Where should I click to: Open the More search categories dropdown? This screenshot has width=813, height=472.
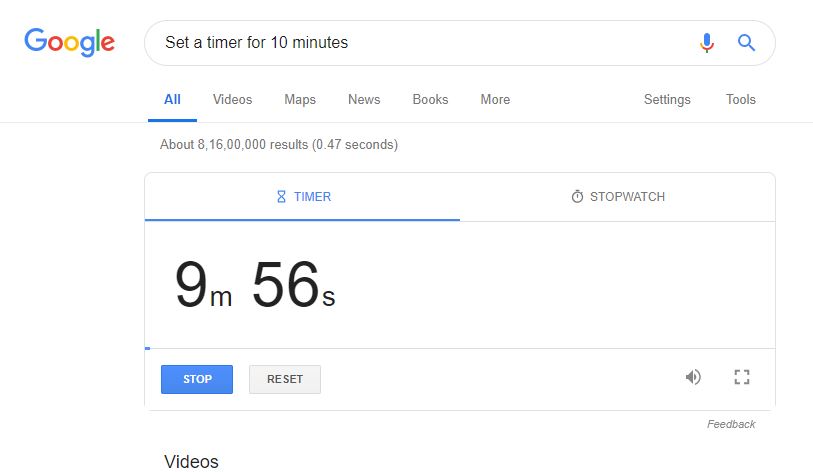click(x=495, y=99)
